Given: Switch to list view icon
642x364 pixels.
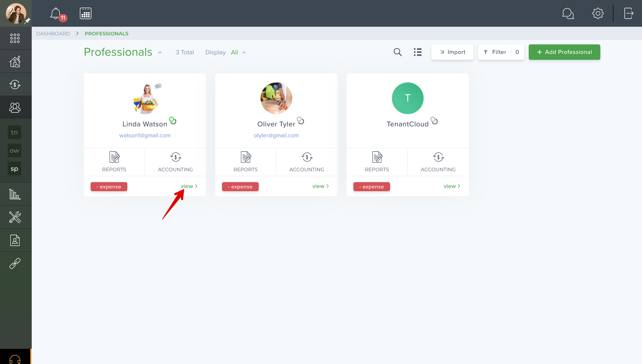Looking at the screenshot, I should pyautogui.click(x=418, y=52).
